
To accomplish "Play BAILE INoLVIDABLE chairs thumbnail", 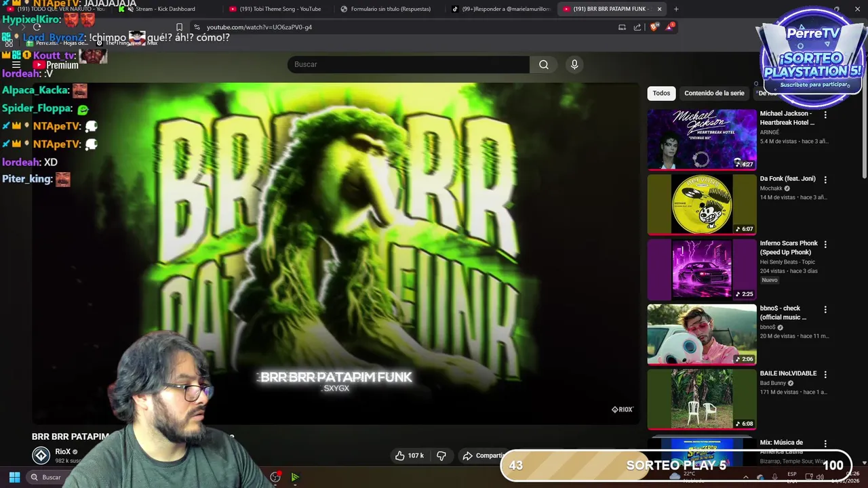I will [x=702, y=400].
